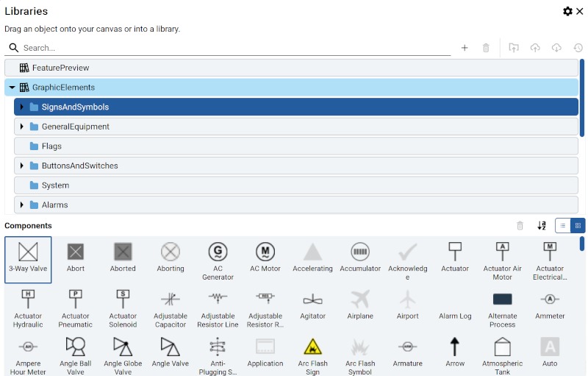The image size is (588, 376).
Task: Open the Libraries settings gear
Action: pos(567,11)
